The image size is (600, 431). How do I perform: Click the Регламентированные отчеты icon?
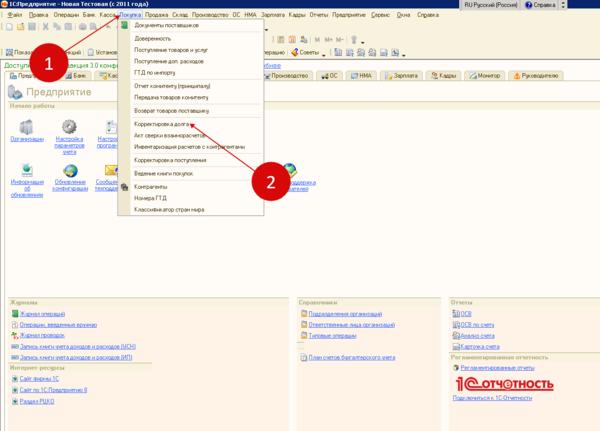[x=456, y=368]
